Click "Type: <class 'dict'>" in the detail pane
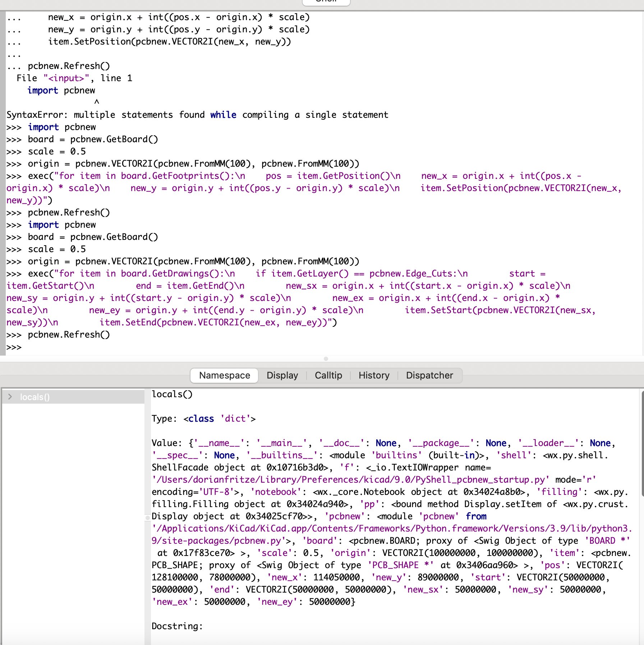Screen dimensions: 644x645 (x=203, y=419)
